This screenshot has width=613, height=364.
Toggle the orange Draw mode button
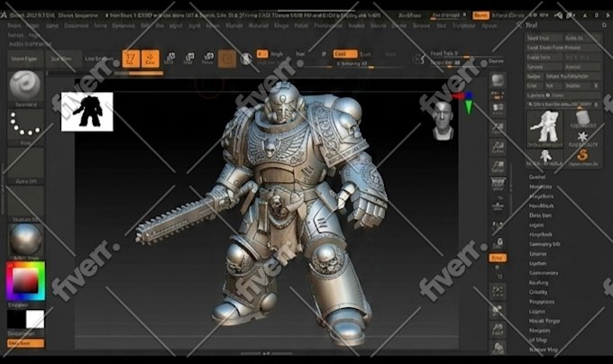point(151,59)
